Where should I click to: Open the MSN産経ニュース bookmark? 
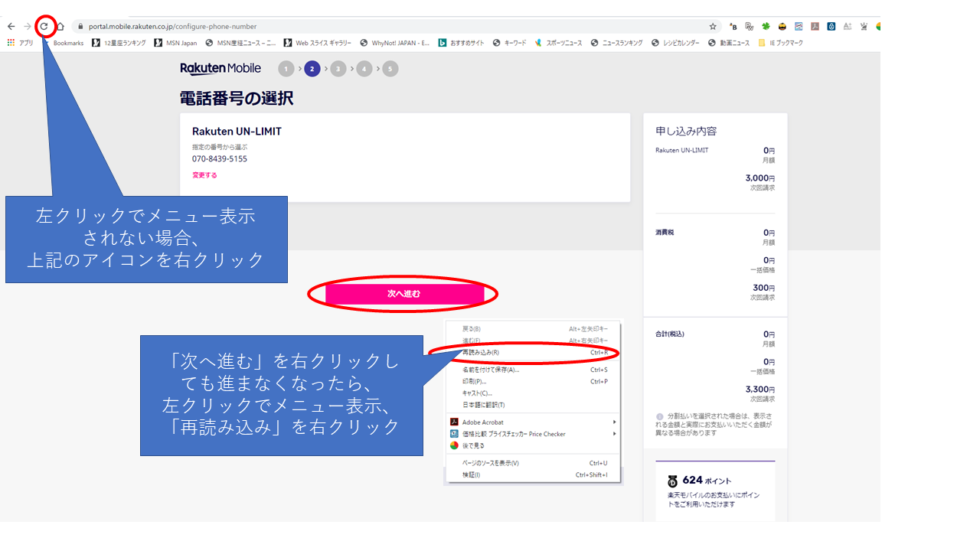click(240, 43)
